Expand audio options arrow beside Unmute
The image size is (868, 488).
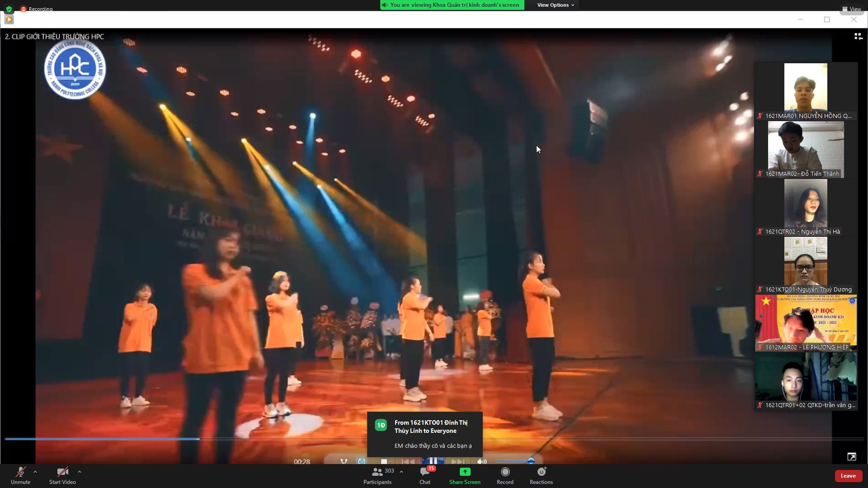[35, 472]
